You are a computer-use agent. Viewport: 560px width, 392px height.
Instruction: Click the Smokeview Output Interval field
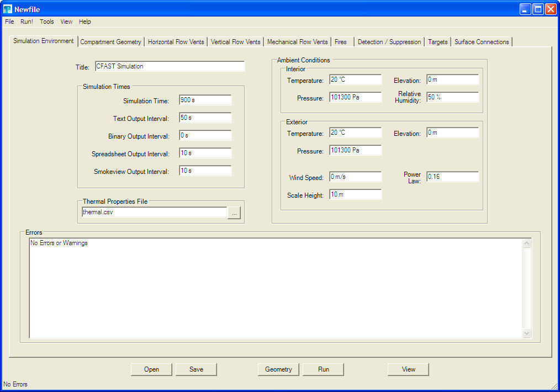tap(205, 171)
